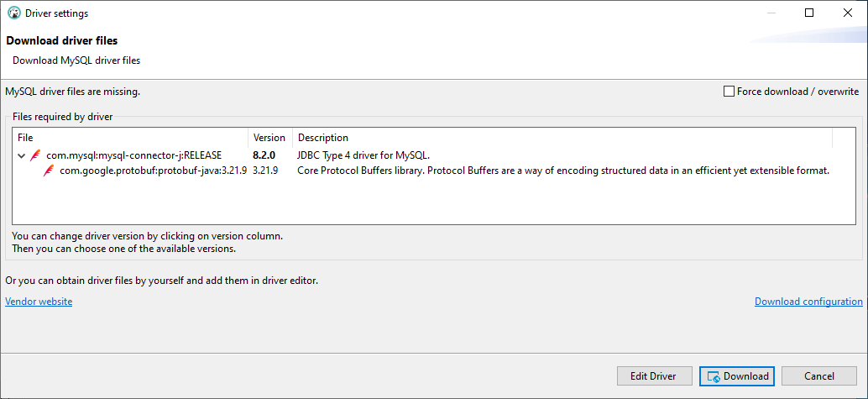This screenshot has height=399, width=868.
Task: Click the mysql-connector-j feather icon
Action: click(35, 155)
